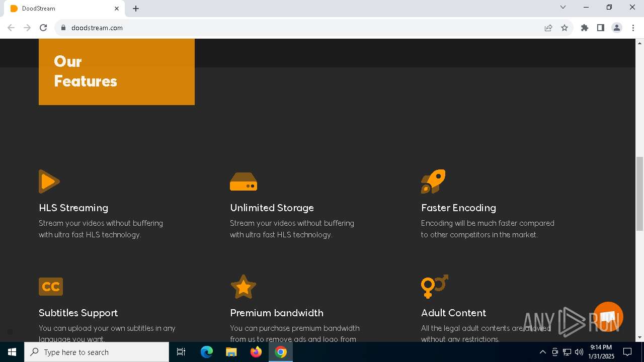
Task: Open the network icon in system tray
Action: click(567, 352)
